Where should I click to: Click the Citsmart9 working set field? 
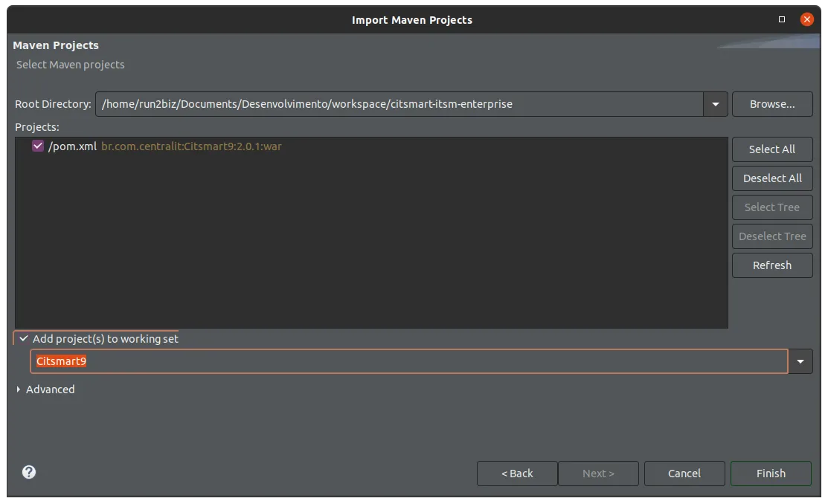point(408,361)
